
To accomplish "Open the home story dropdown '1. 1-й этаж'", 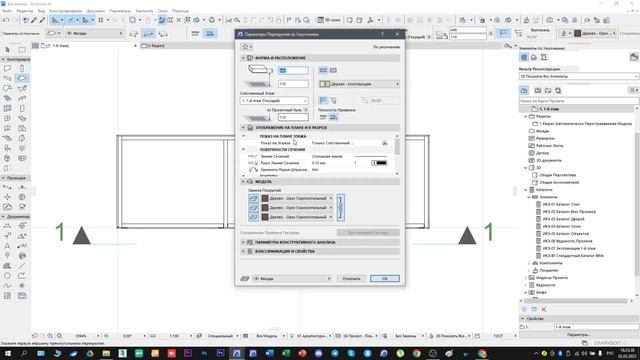I will (274, 100).
